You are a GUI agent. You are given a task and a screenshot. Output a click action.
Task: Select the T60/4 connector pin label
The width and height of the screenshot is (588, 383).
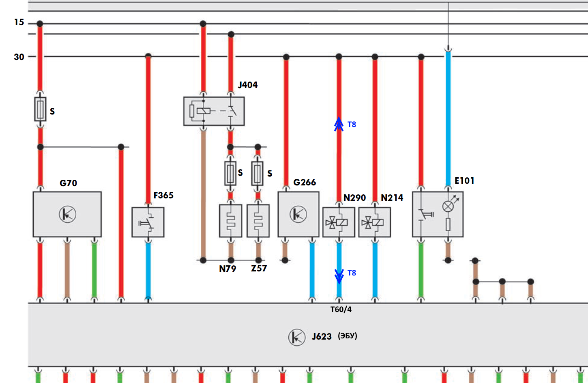coord(341,310)
